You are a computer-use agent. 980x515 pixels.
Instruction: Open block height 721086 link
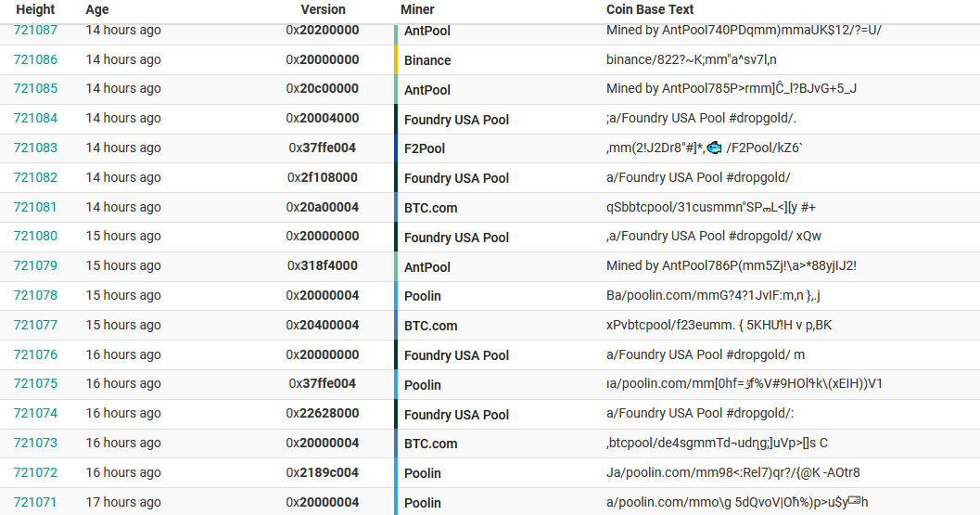coord(35,59)
